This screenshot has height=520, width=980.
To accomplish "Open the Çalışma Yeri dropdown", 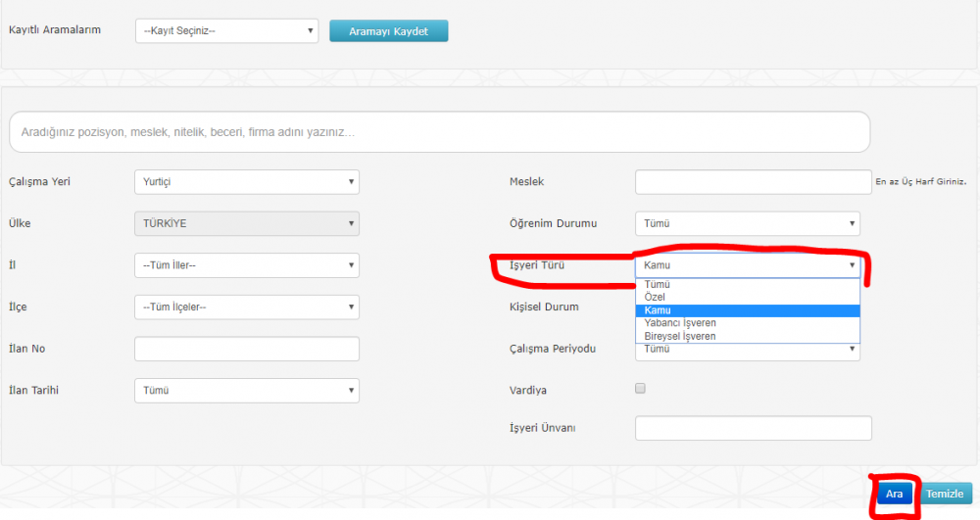I will click(x=246, y=182).
